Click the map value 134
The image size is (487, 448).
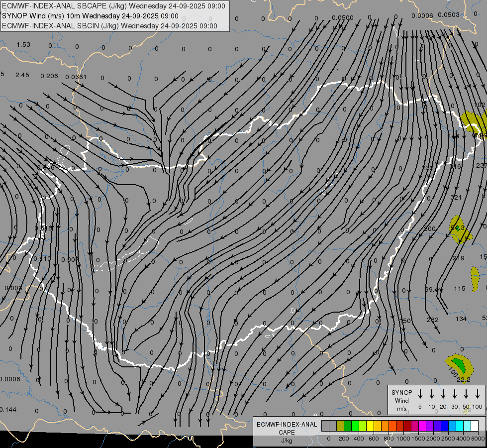(461, 319)
